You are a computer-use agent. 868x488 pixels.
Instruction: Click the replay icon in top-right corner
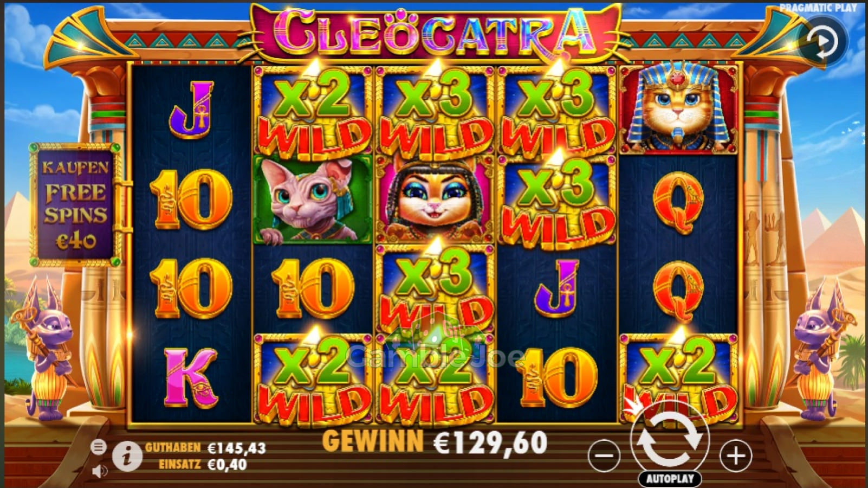(823, 42)
